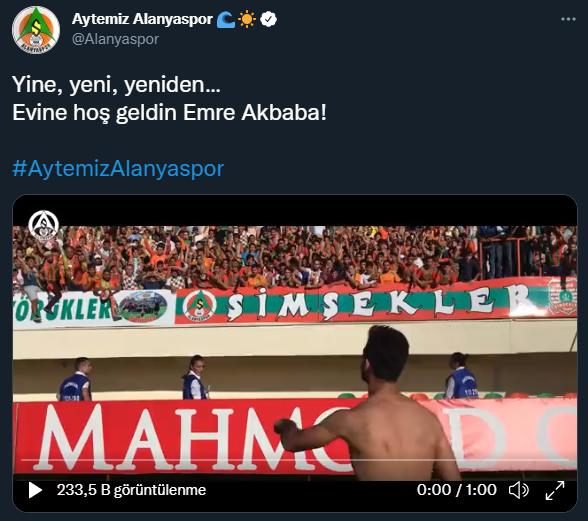Viewport: 588px width, 521px height.
Task: Click the 233,5 B görüntülenme view count
Action: 131,490
